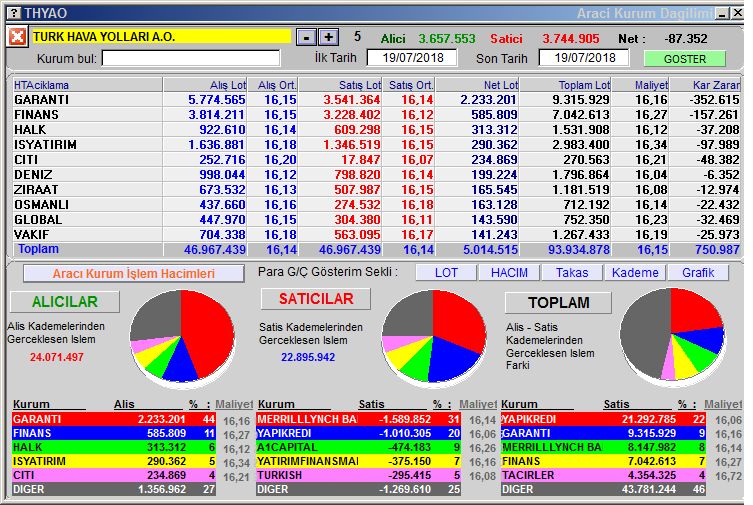The width and height of the screenshot is (753, 505).
Task: Click the Alici total 3.657.553
Action: point(447,38)
